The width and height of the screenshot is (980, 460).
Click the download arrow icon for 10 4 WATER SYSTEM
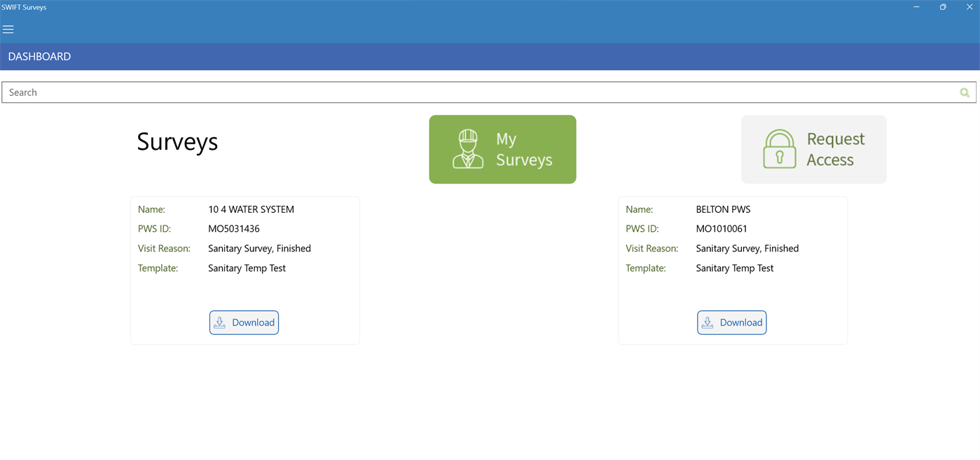tap(219, 323)
